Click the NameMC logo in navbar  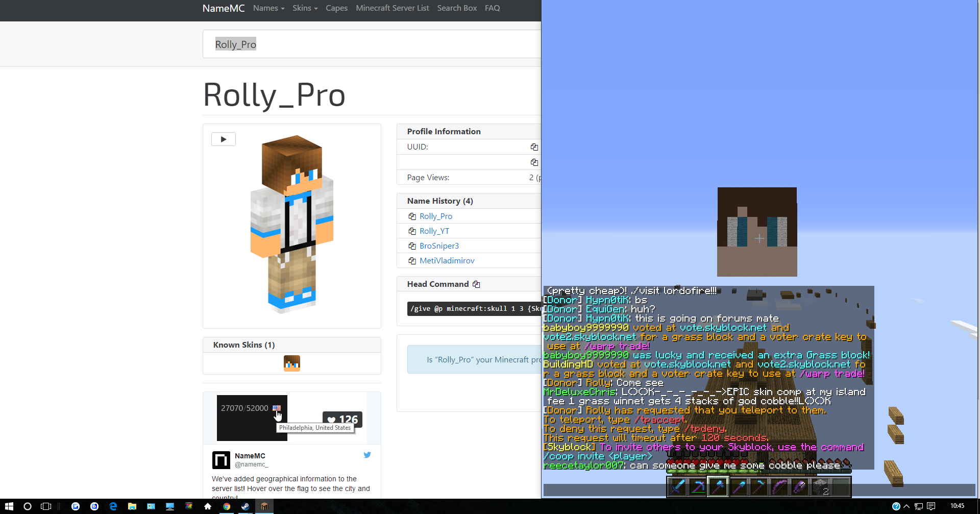click(224, 8)
